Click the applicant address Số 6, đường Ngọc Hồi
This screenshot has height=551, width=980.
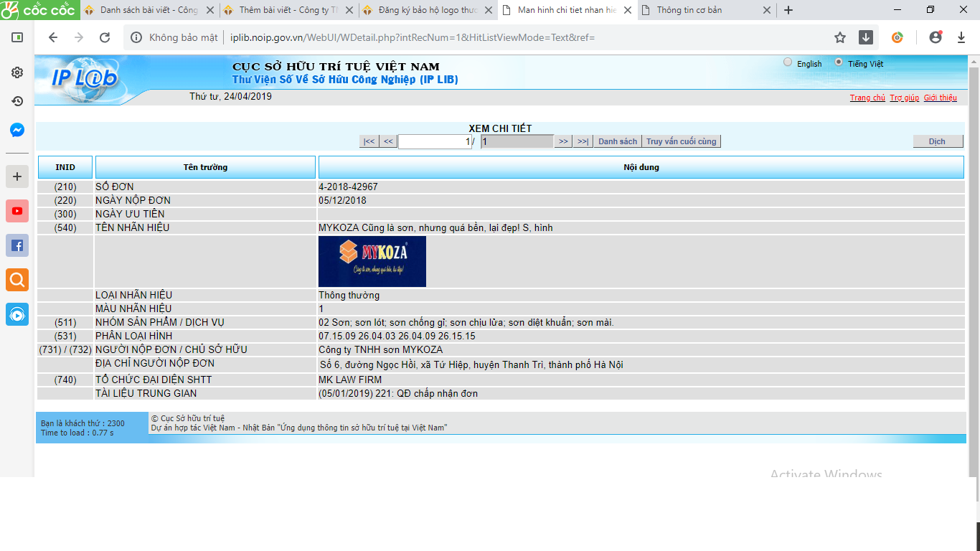point(471,364)
